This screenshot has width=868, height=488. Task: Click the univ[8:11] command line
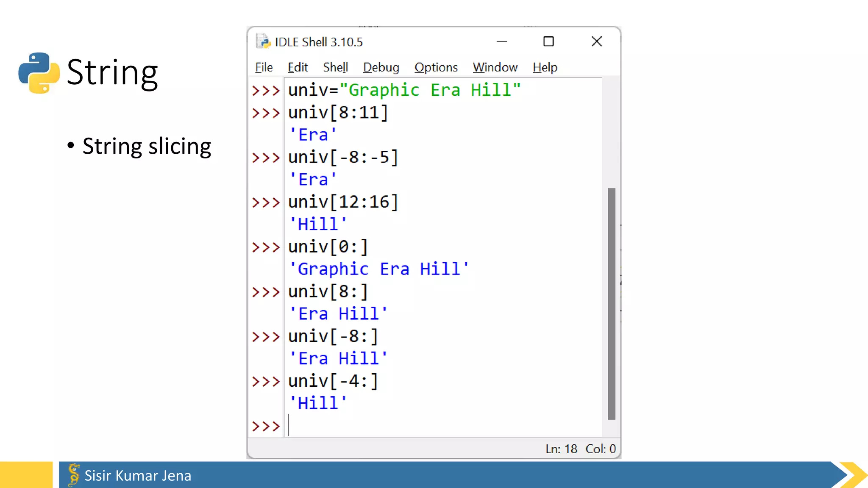[338, 113]
